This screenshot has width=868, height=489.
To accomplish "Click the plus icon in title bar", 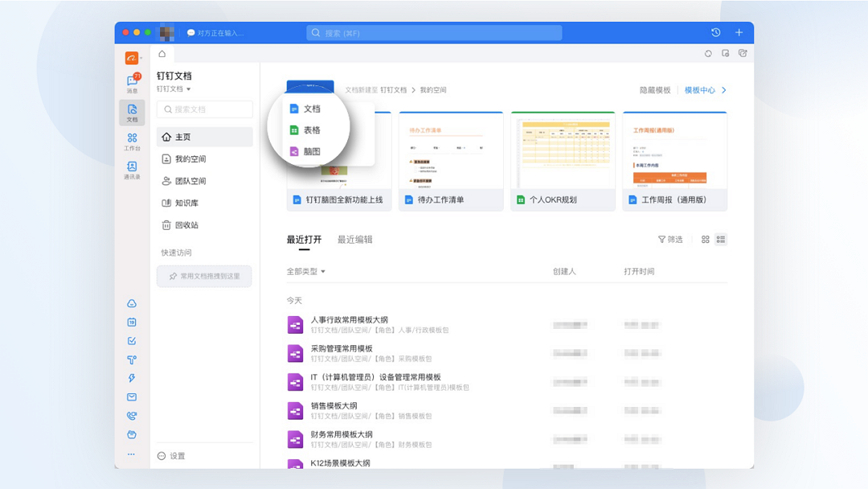I will pyautogui.click(x=739, y=33).
